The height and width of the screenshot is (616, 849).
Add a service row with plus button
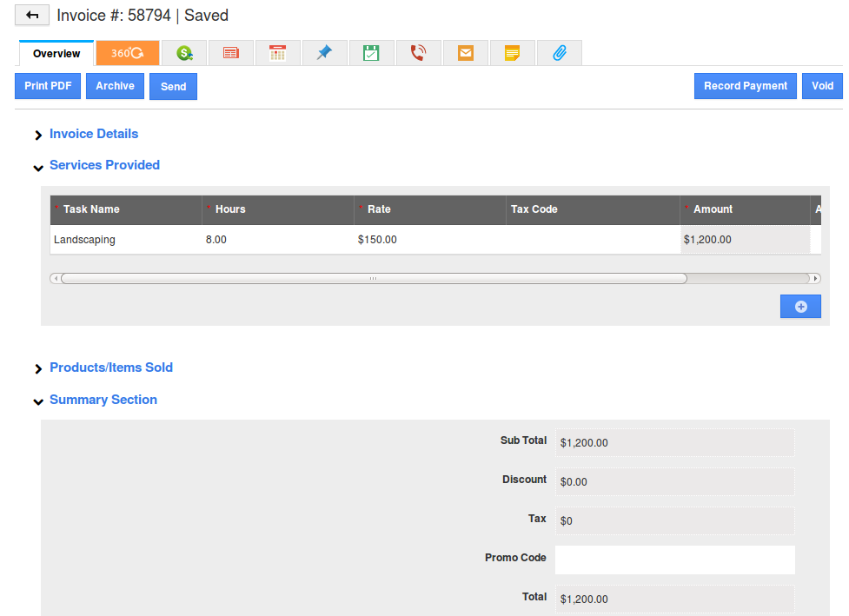coord(800,307)
